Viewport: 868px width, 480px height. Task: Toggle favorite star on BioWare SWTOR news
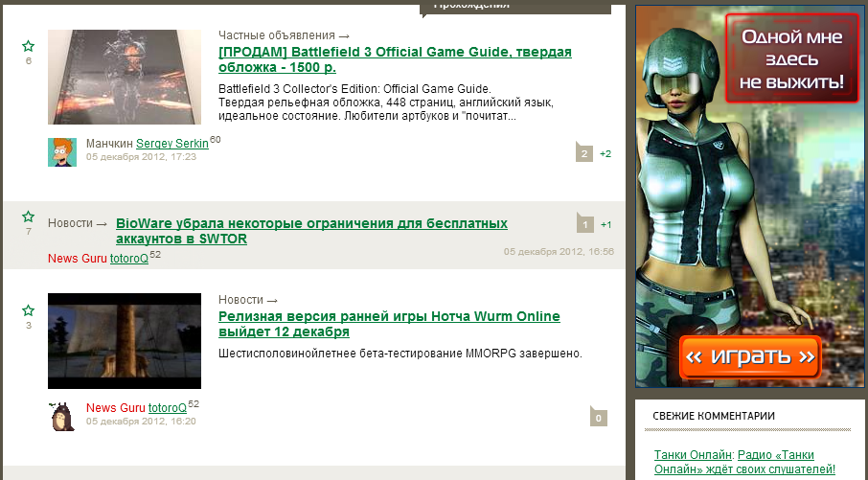click(28, 217)
